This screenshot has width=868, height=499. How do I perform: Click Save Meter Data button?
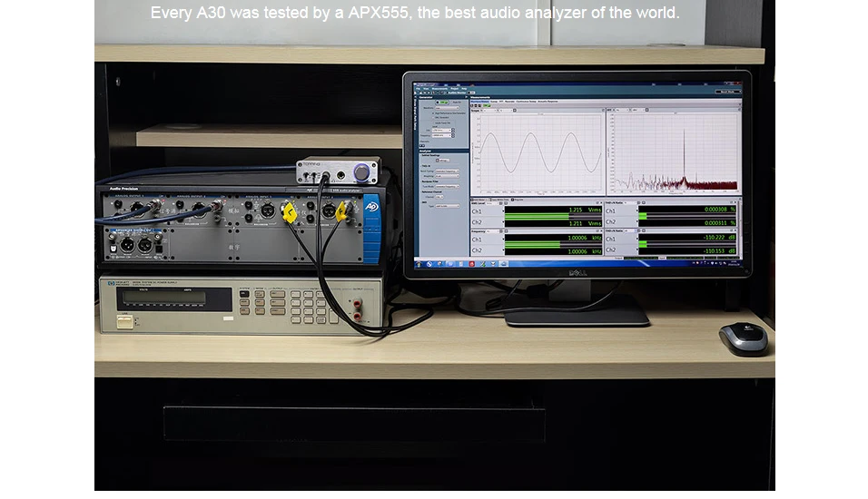(x=499, y=200)
